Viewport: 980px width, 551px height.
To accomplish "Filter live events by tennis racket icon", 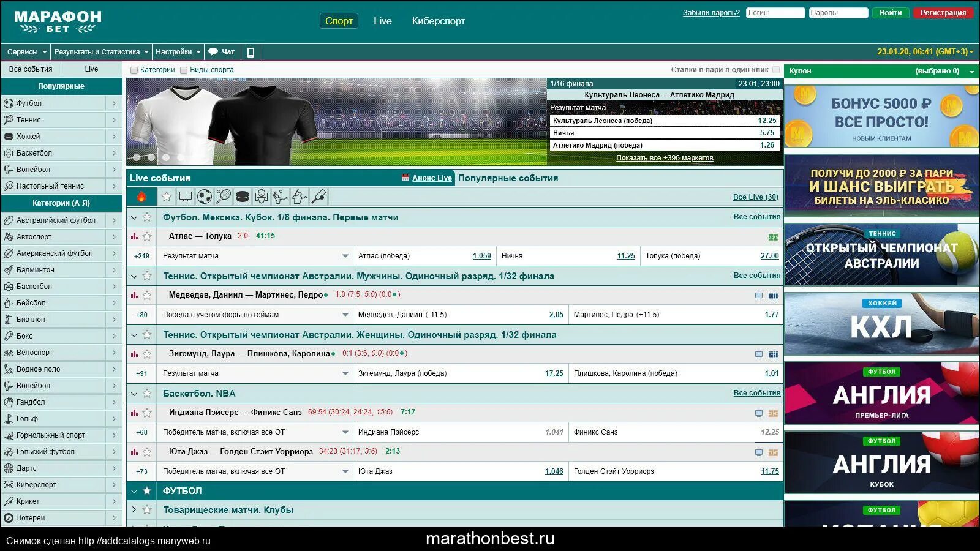I will point(224,197).
